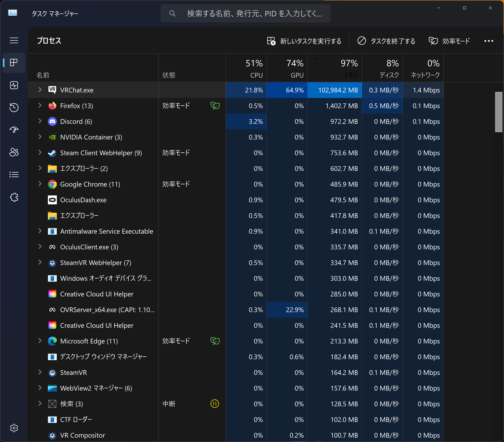
Task: Expand NVIDIA Container (3) group
Action: point(40,137)
